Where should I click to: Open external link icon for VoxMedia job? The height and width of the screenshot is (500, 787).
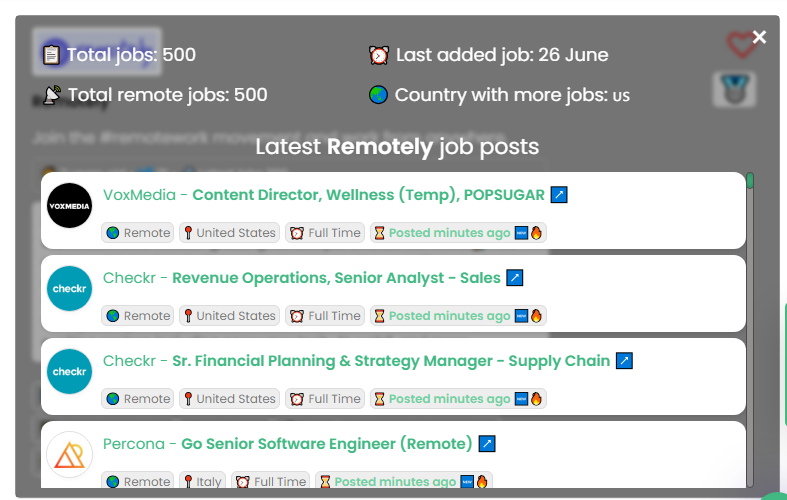(x=559, y=195)
